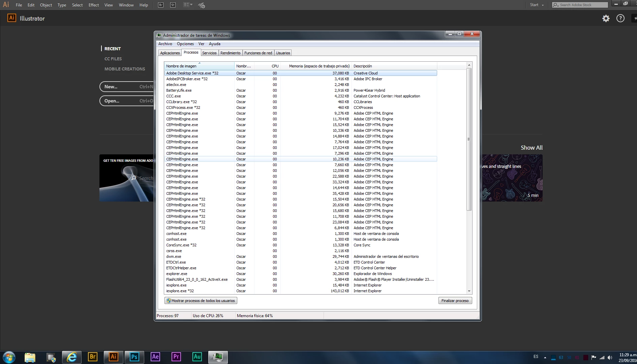Image resolution: width=637 pixels, height=364 pixels.
Task: Switch to the Servicios tab
Action: click(209, 53)
